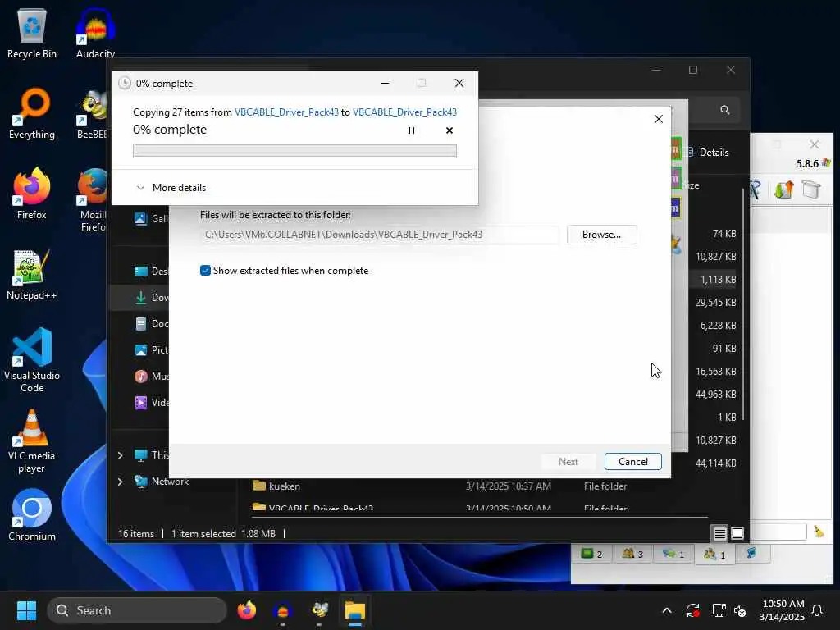Click the Browse... button
Image resolution: width=840 pixels, height=630 pixels.
coord(601,235)
